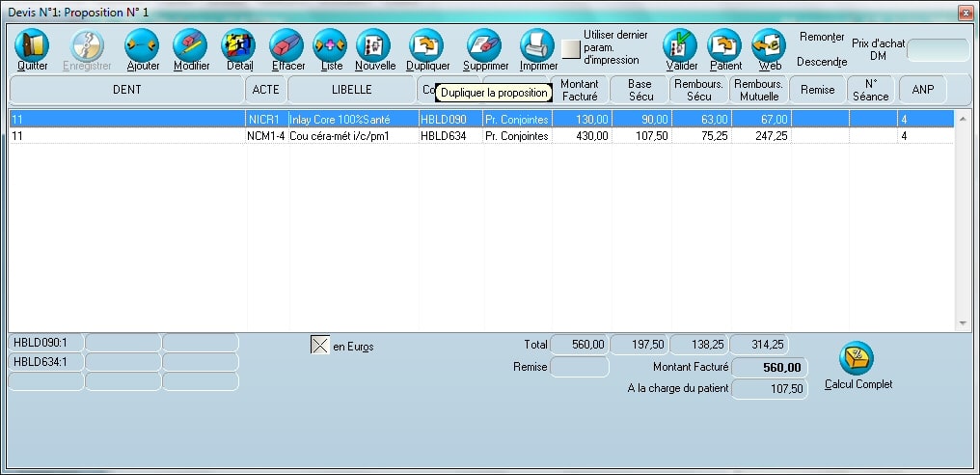Viewport: 980px width, 475px height.
Task: Print the quote with Imprimer
Action: (x=537, y=45)
